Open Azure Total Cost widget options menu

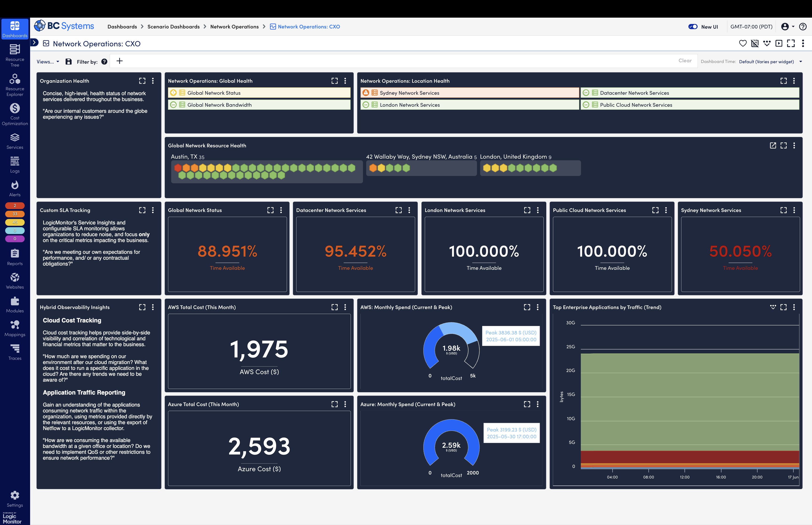[345, 404]
